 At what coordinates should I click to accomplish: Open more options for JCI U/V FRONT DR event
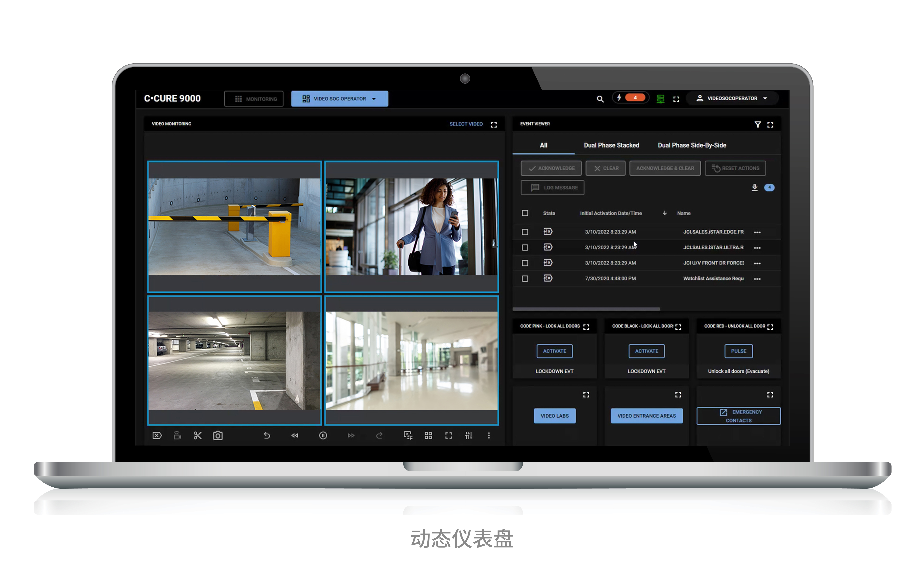click(757, 263)
